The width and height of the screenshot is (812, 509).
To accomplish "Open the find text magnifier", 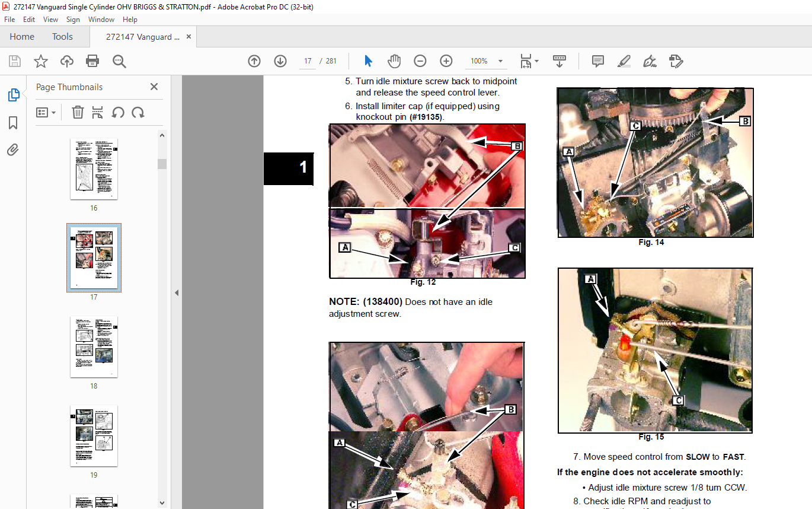I will tap(119, 61).
